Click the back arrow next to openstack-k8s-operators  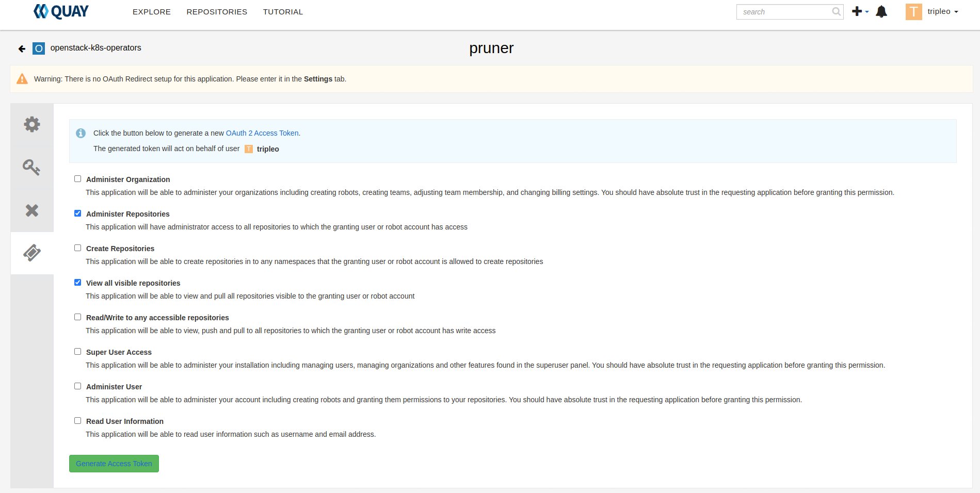[21, 48]
